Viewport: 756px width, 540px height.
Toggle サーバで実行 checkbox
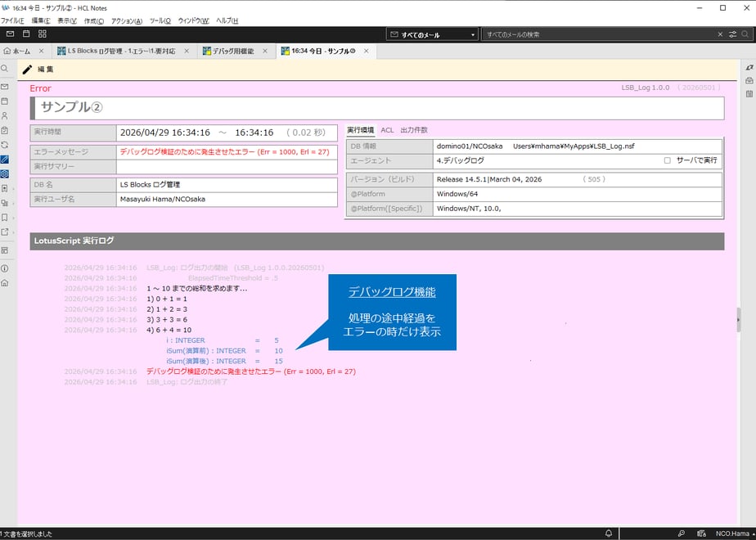[668, 160]
